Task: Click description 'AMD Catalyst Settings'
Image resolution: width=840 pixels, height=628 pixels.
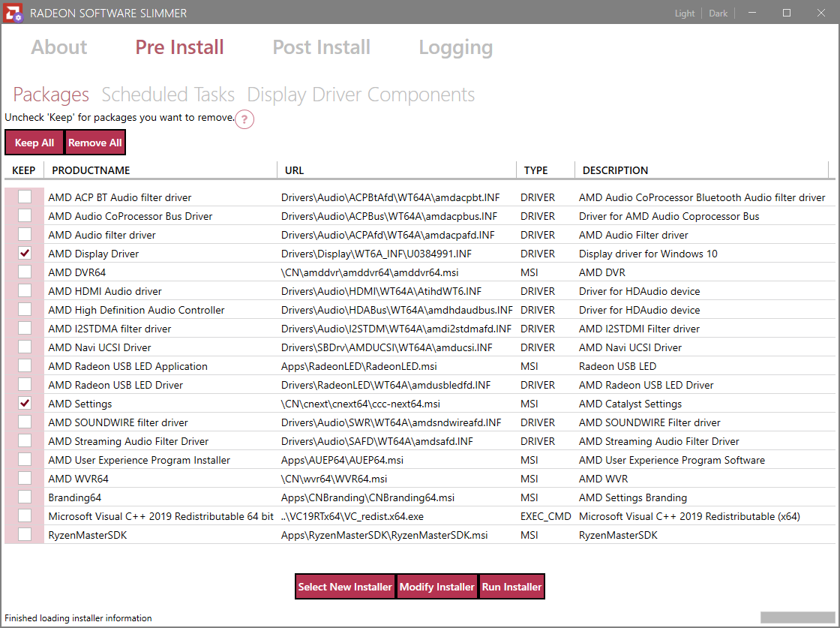Action: [630, 404]
